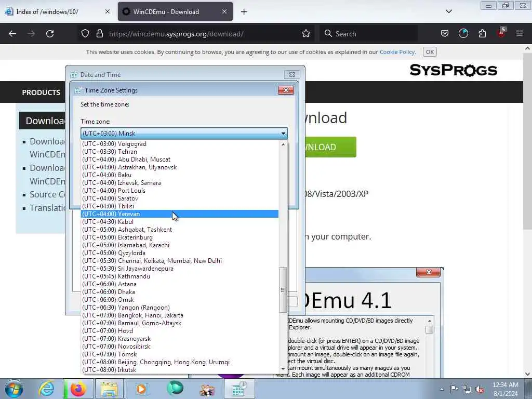Open Windows Media Player taskbar icon
This screenshot has width=532, height=399.
[x=141, y=389]
